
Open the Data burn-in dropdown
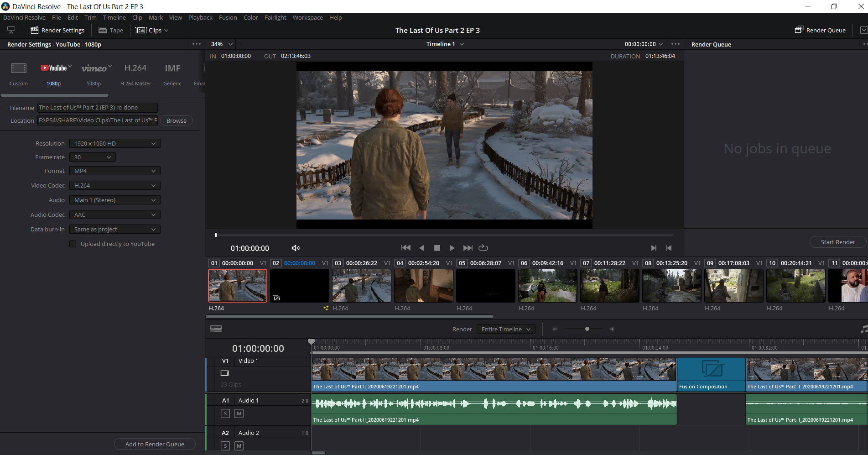click(115, 229)
